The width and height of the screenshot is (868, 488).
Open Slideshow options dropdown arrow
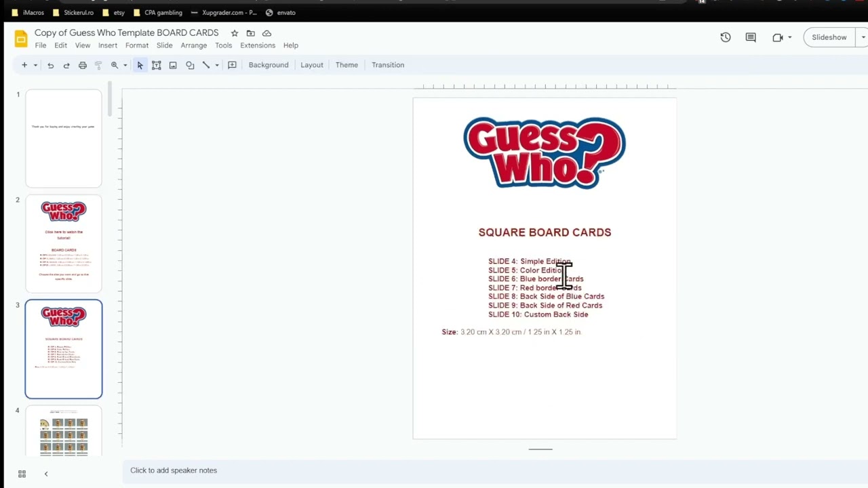(x=863, y=37)
